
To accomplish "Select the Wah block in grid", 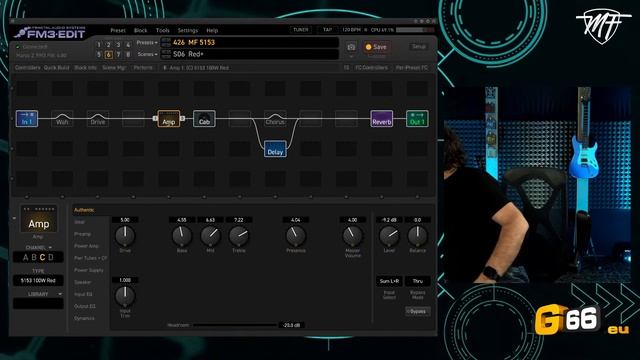I will pyautogui.click(x=62, y=118).
